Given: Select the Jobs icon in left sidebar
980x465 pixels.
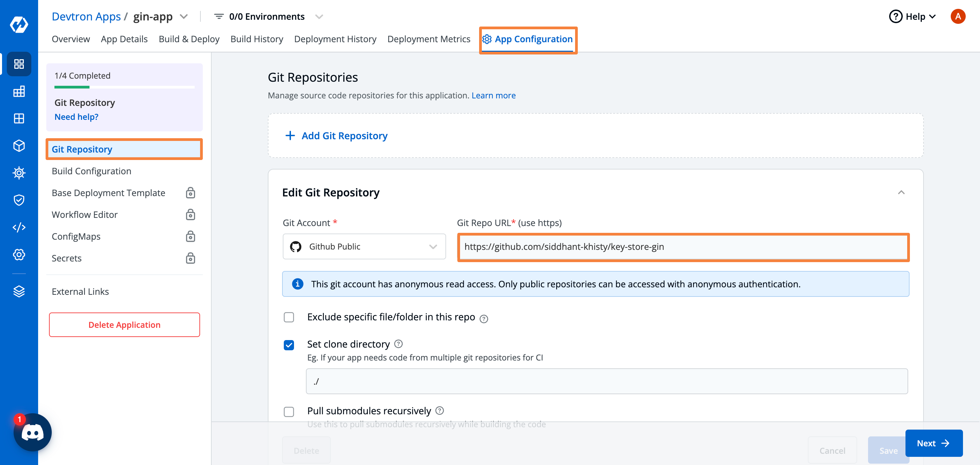Looking at the screenshot, I should 19,91.
